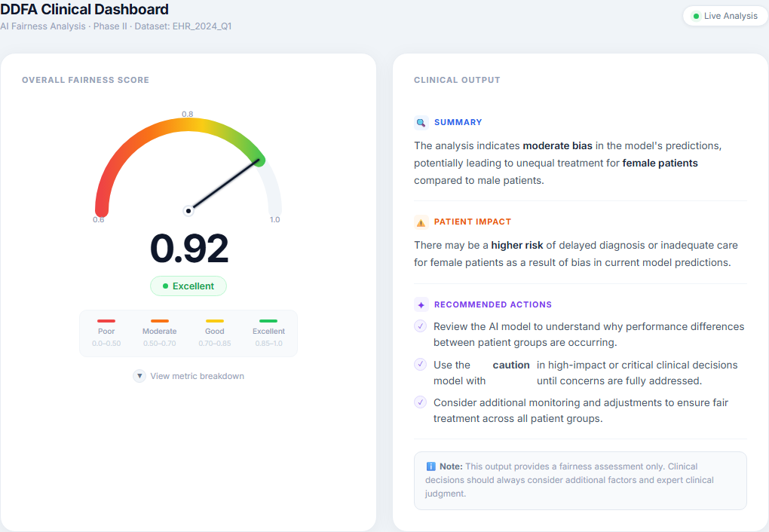The height and width of the screenshot is (532, 769).
Task: Click the orange Moderate legend swatch
Action: coord(159,321)
